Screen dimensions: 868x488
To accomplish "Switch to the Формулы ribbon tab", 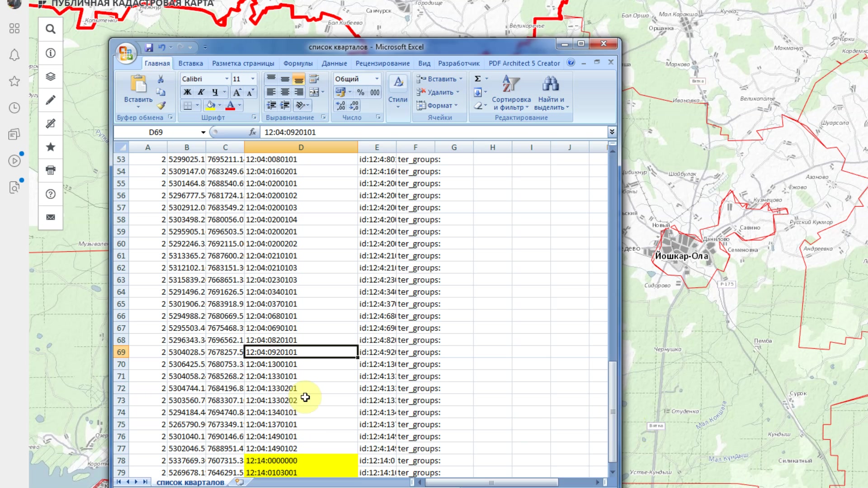I will (x=298, y=63).
